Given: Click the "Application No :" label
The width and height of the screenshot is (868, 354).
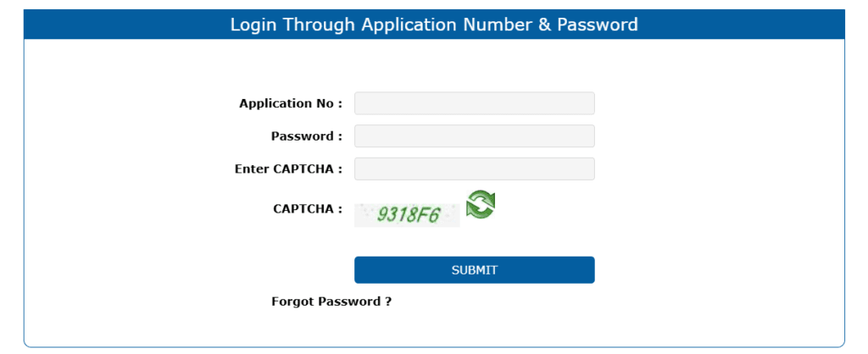Looking at the screenshot, I should pos(291,103).
